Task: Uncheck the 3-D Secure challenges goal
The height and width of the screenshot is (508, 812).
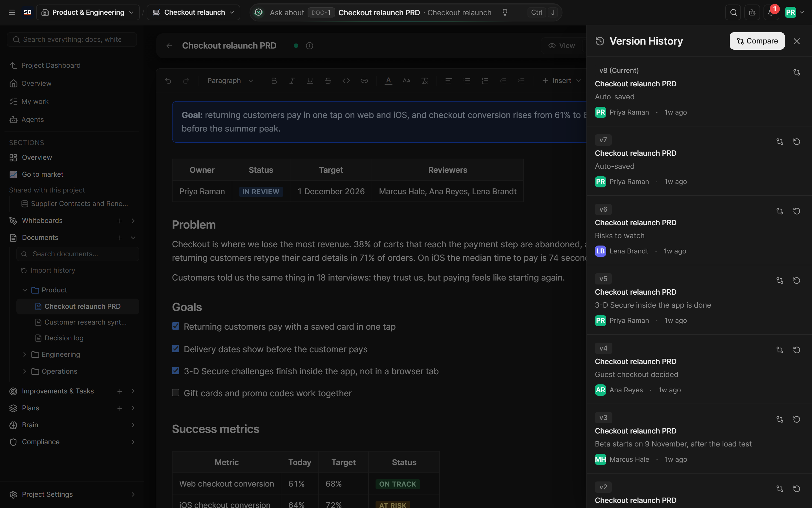Action: point(175,371)
